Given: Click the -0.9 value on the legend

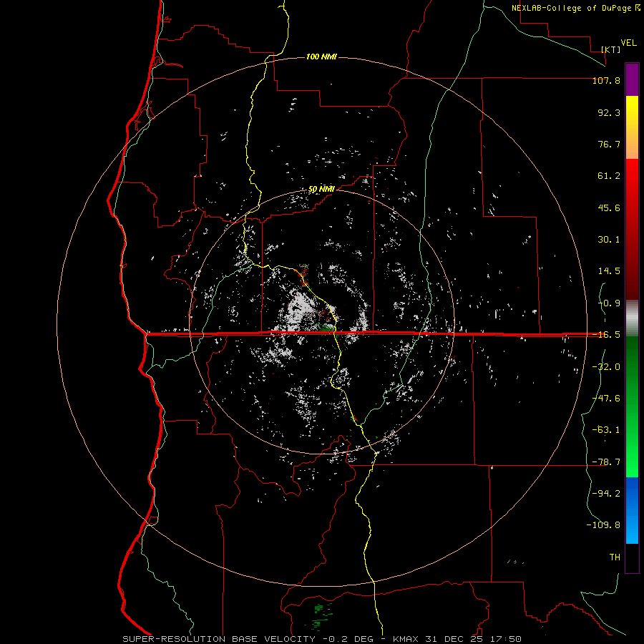Looking at the screenshot, I should 608,303.
